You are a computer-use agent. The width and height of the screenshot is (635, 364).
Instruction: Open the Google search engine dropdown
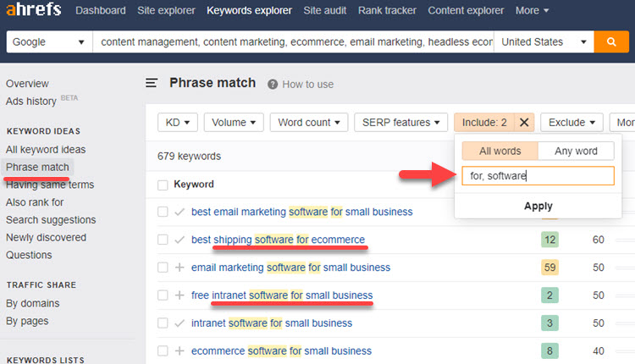[50, 42]
